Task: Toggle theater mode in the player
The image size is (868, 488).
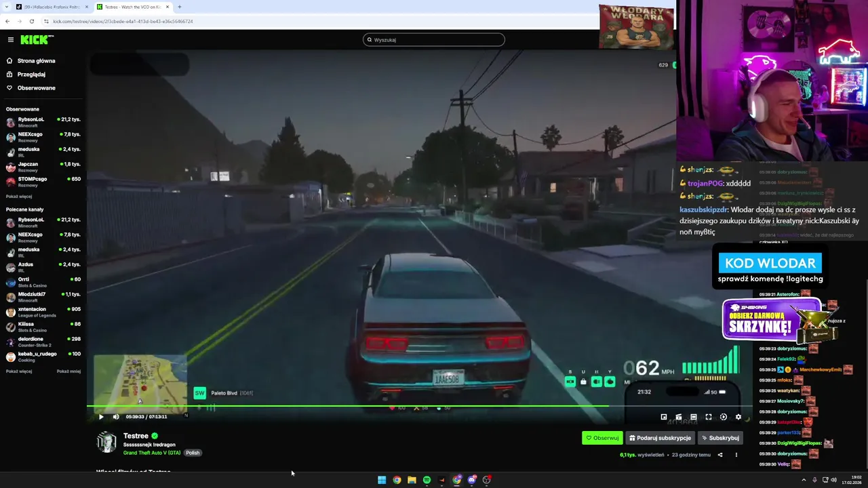Action: point(694,417)
